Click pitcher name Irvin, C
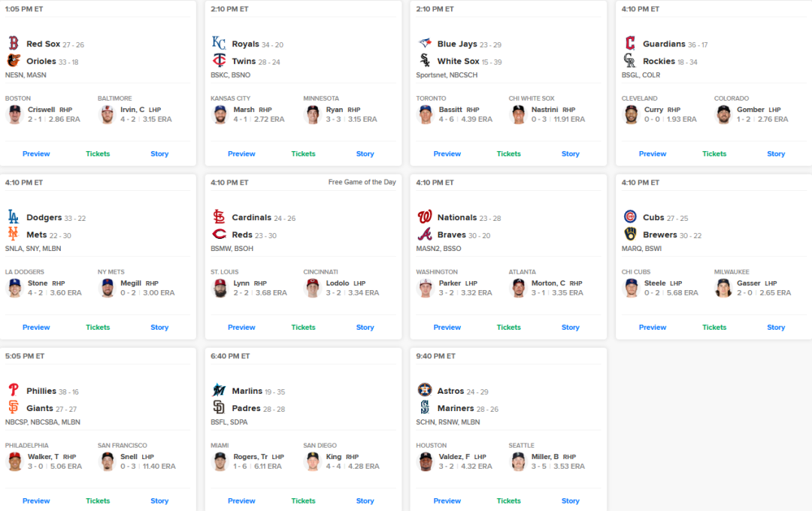Image resolution: width=812 pixels, height=511 pixels. [x=132, y=110]
